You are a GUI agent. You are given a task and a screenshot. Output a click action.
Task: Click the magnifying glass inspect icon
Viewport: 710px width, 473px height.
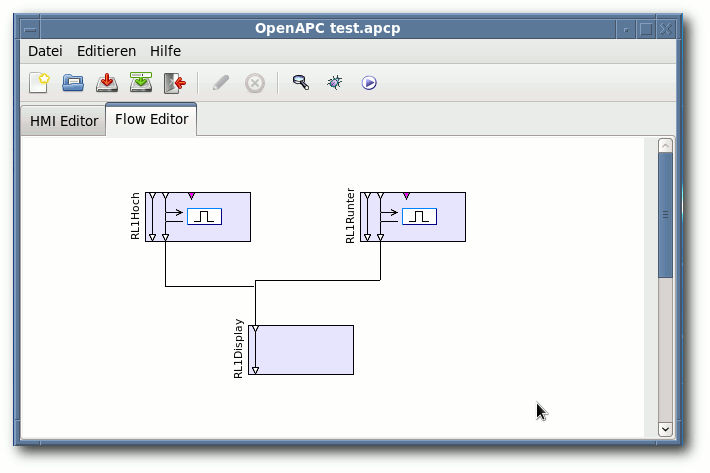tap(301, 82)
